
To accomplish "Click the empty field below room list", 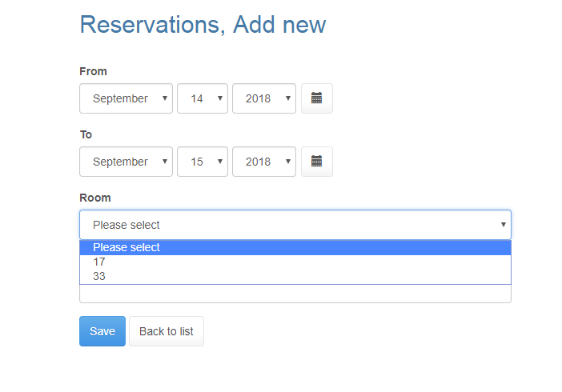I will coord(295,294).
